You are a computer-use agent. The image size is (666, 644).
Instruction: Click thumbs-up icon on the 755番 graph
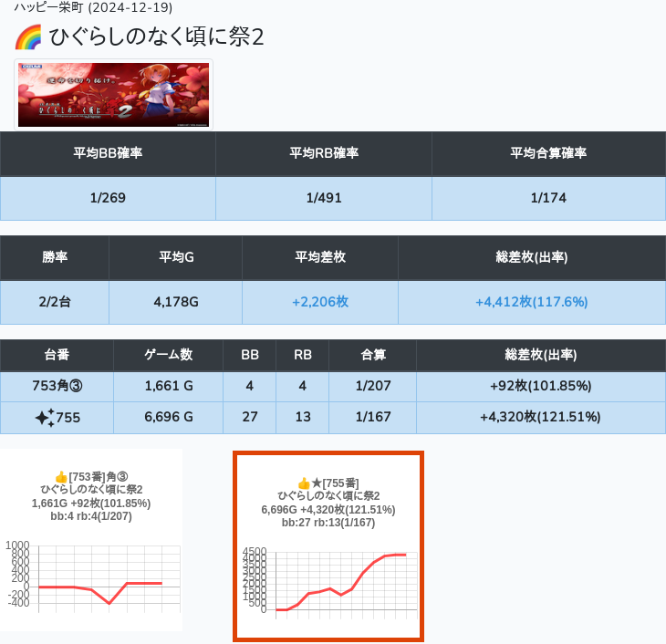[304, 483]
